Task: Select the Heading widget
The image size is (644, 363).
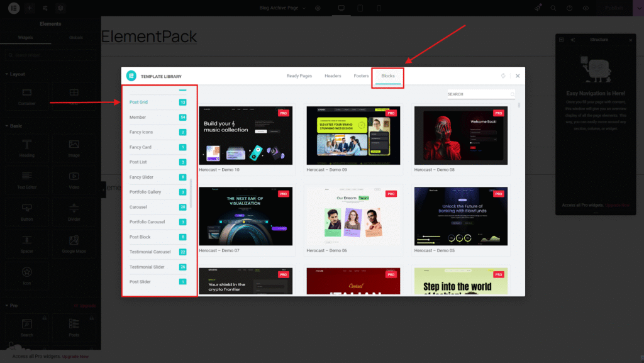Action: coord(26,148)
